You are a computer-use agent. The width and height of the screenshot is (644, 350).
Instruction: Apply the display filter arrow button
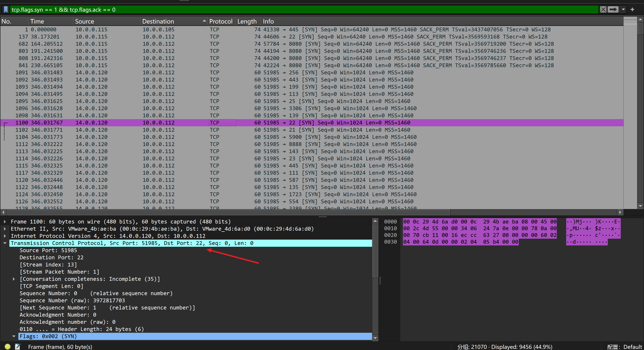point(613,9)
